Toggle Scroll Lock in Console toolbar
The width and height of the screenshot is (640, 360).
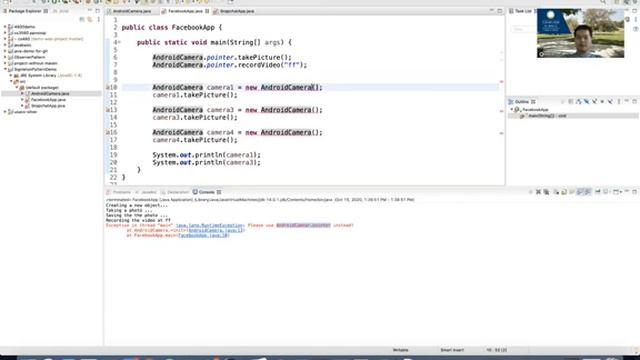564,192
